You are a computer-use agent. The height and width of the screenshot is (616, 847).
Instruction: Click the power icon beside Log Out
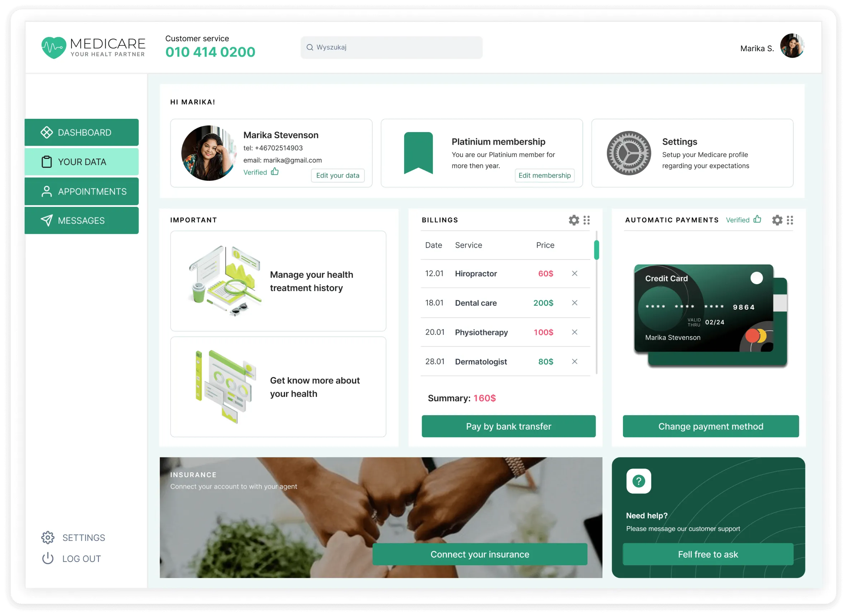[48, 558]
